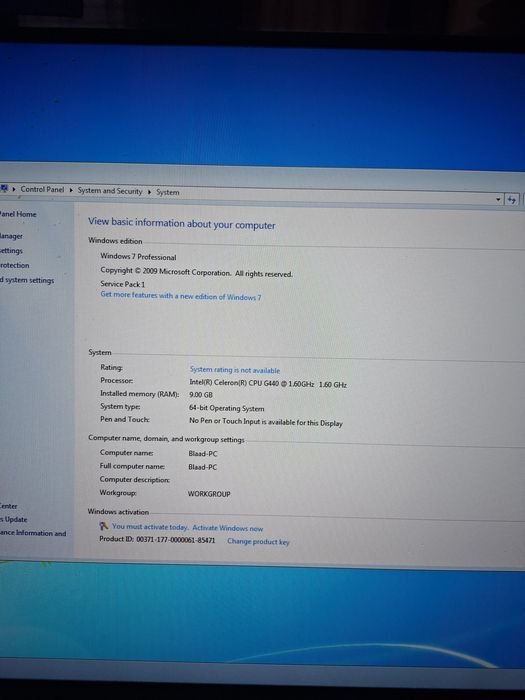Image resolution: width=525 pixels, height=700 pixels.
Task: Open System and Security breadcrumb
Action: pyautogui.click(x=110, y=191)
